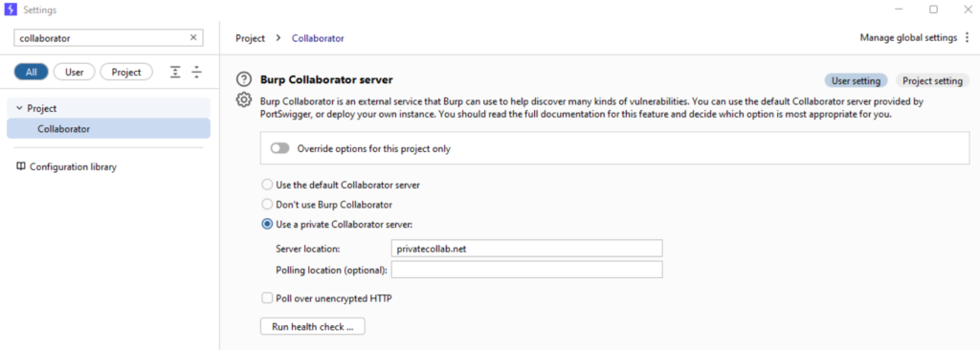This screenshot has height=350, width=980.
Task: Collapse the Project tree node
Action: 19,108
